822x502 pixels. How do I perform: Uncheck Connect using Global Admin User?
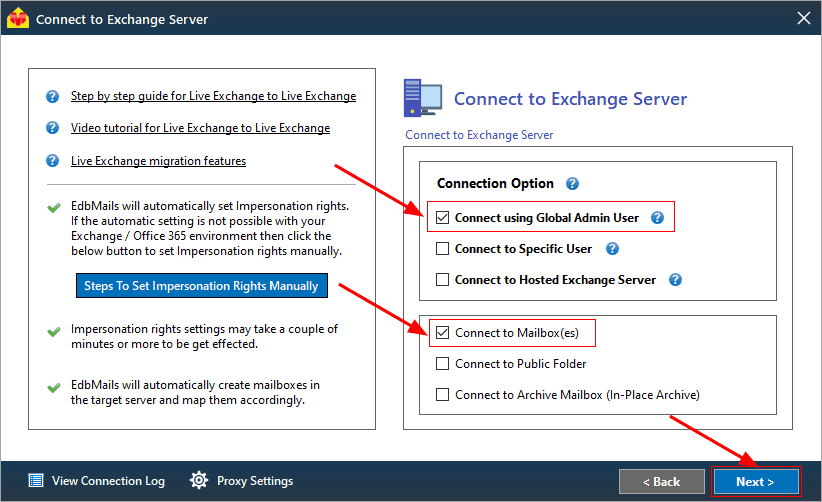(x=442, y=217)
